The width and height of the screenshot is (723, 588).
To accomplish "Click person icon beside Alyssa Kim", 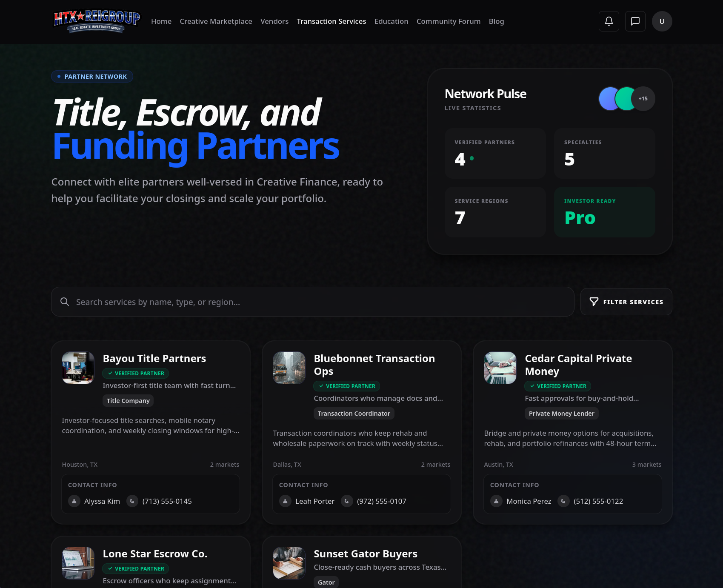I will [x=74, y=501].
